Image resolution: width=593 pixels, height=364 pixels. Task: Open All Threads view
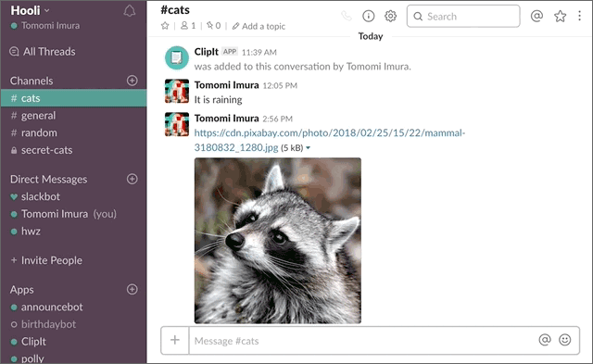(43, 52)
